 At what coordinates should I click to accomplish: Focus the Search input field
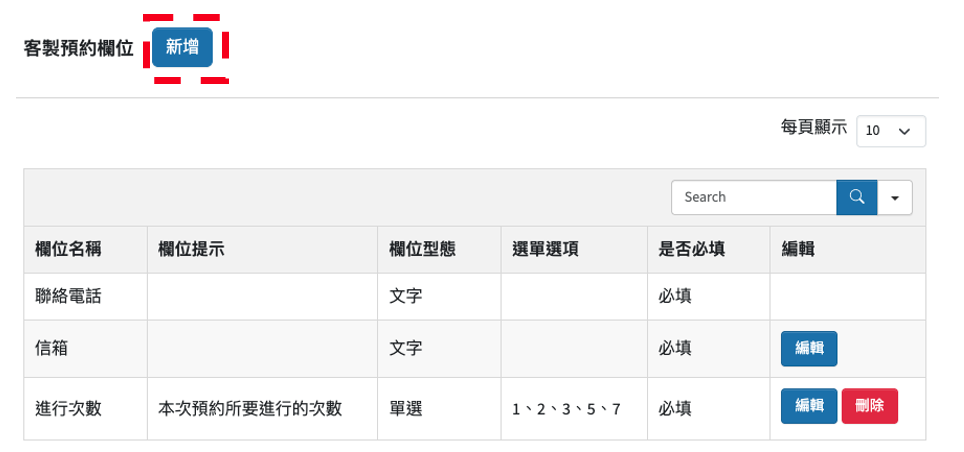coord(753,197)
